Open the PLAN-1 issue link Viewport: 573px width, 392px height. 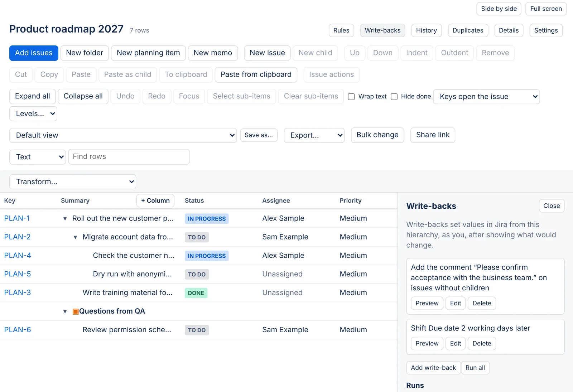point(17,218)
